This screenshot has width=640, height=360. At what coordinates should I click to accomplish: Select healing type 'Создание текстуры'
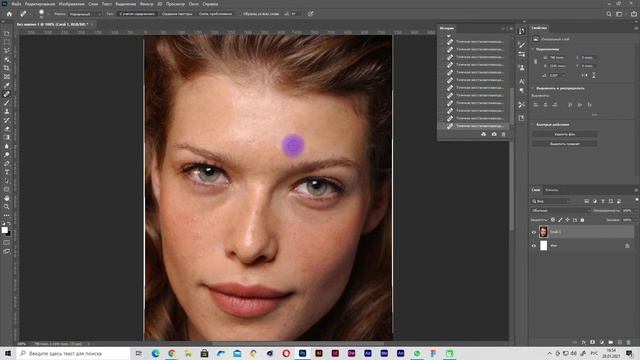177,14
